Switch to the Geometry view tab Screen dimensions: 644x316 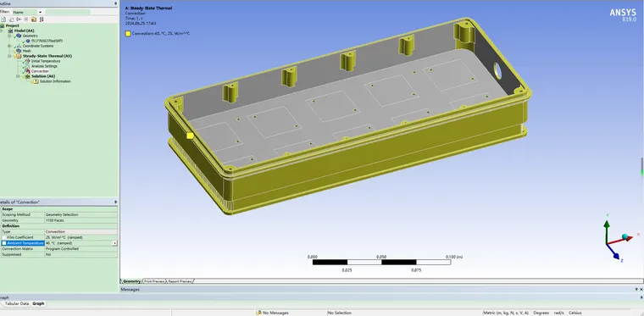pyautogui.click(x=131, y=281)
